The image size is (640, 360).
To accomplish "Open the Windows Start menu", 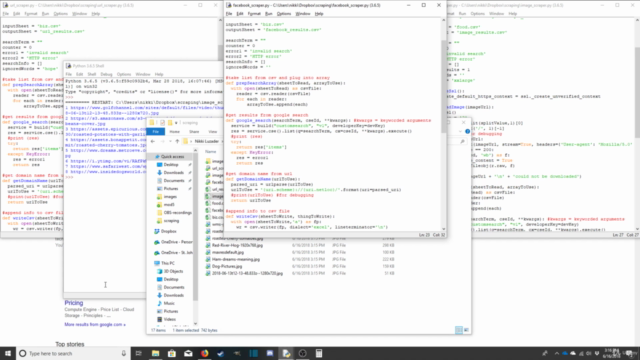I will click(x=8, y=353).
